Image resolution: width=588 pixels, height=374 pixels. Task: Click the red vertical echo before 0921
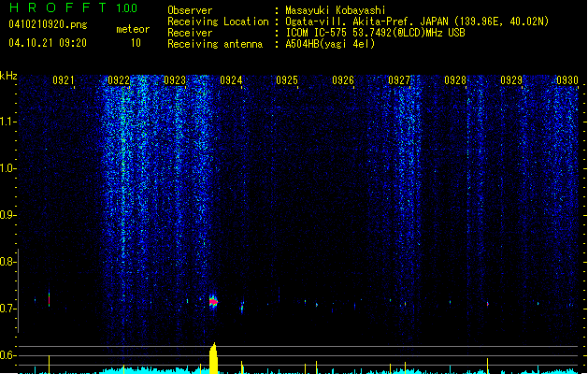click(x=49, y=298)
